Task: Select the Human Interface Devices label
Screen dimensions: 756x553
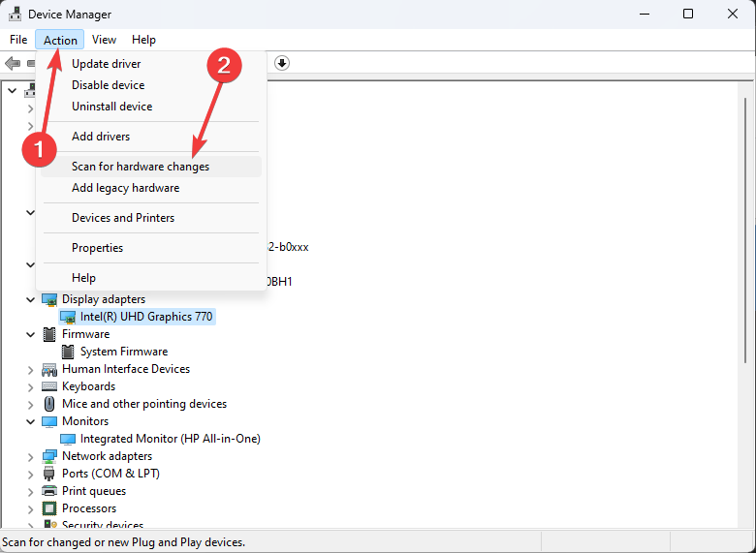Action: [126, 369]
